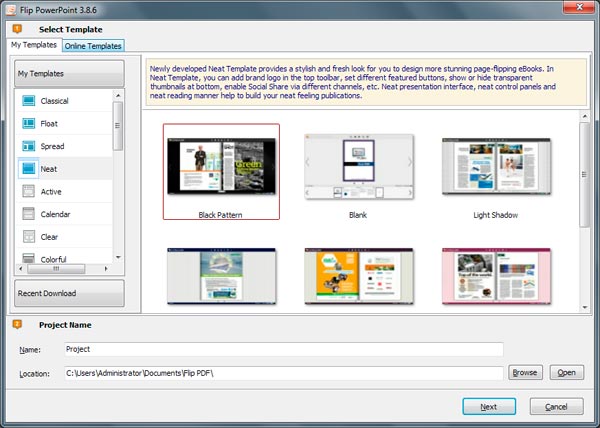Click the Active list label
The image size is (600, 428).
click(51, 192)
